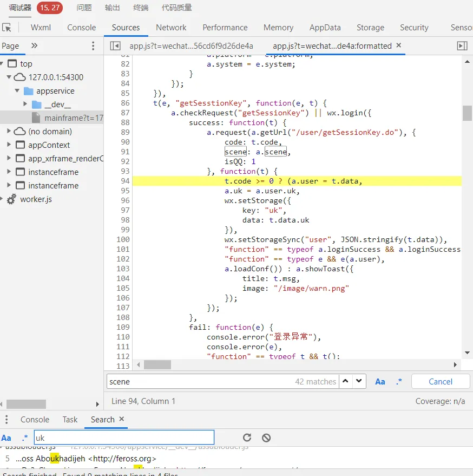Open the drawer three-dot menu
This screenshot has width=473, height=476.
click(6, 420)
